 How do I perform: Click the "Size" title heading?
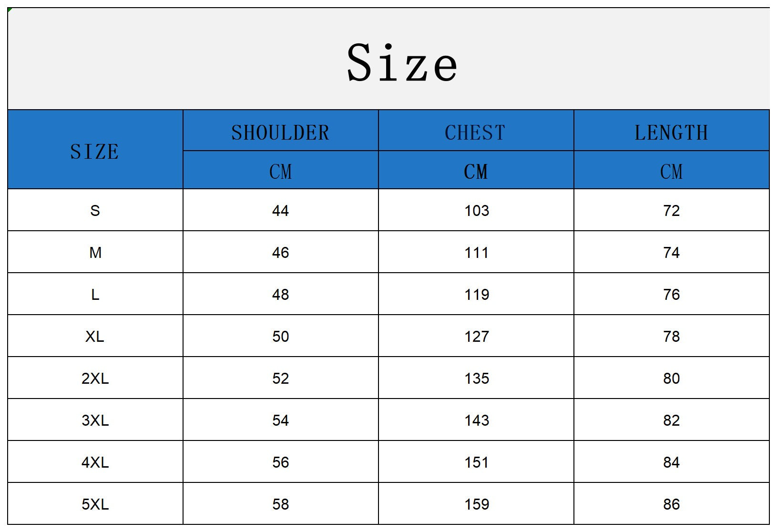(x=402, y=63)
